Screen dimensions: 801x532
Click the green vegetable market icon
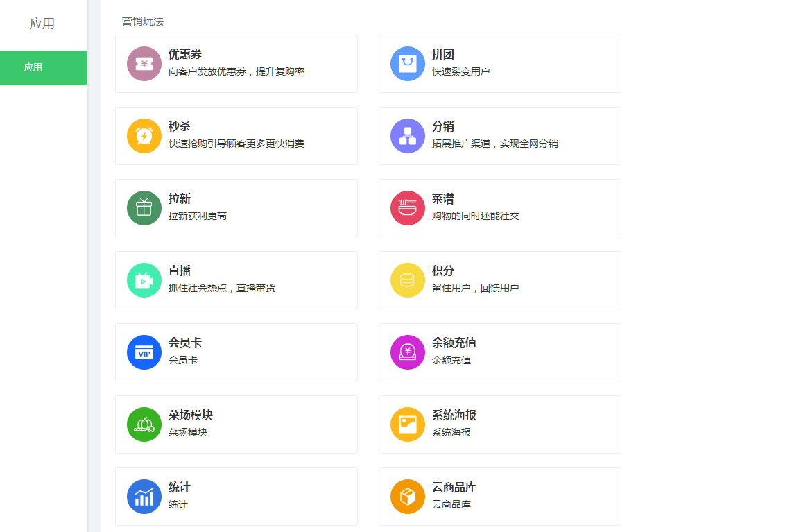point(144,424)
